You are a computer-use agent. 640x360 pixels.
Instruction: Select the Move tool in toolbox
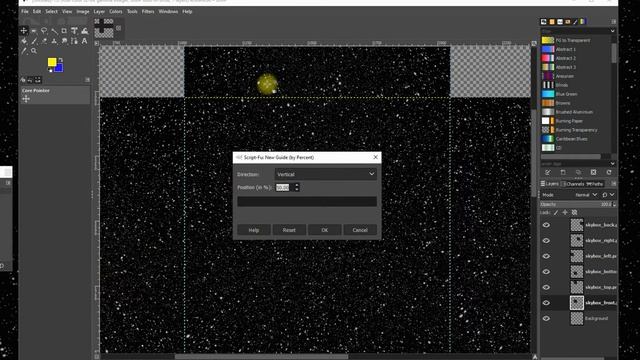[x=24, y=31]
